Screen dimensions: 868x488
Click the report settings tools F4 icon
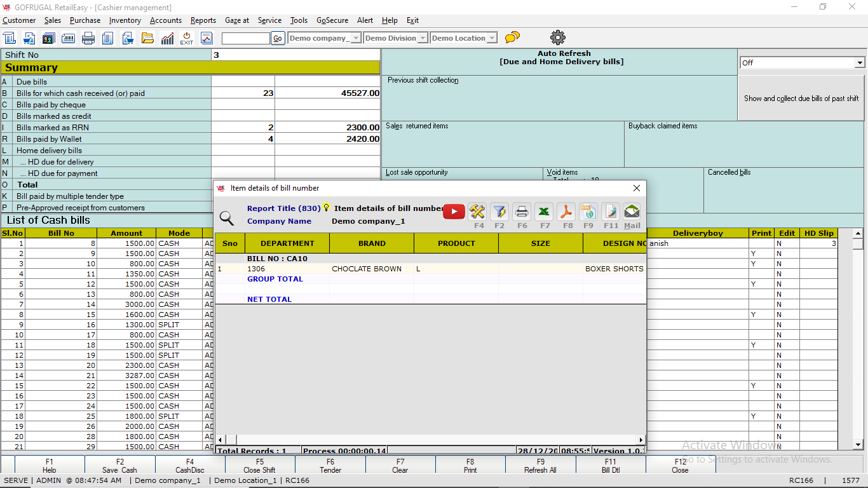(x=478, y=212)
